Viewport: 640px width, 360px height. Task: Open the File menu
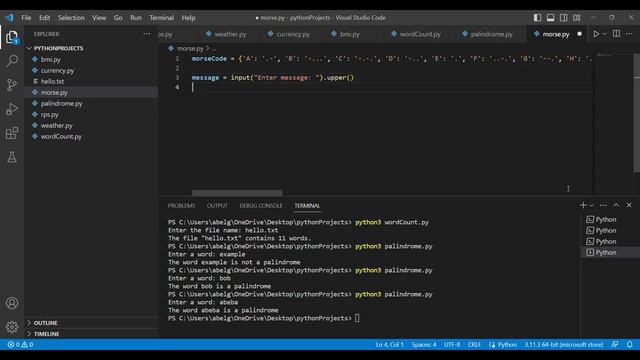26,18
